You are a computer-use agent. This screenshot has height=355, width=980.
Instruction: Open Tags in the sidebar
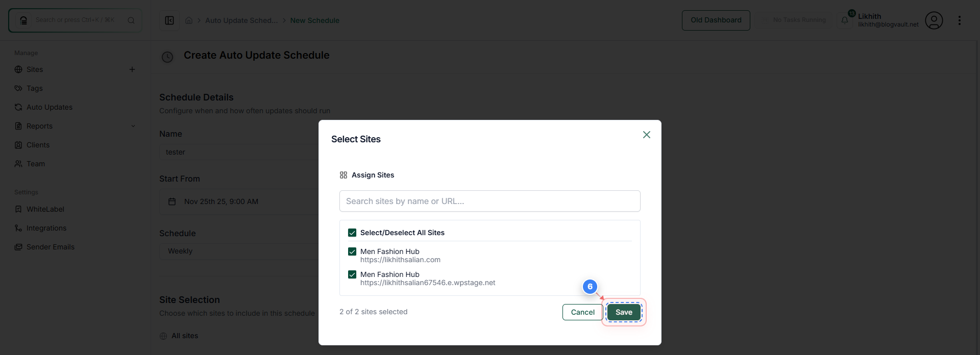[35, 88]
